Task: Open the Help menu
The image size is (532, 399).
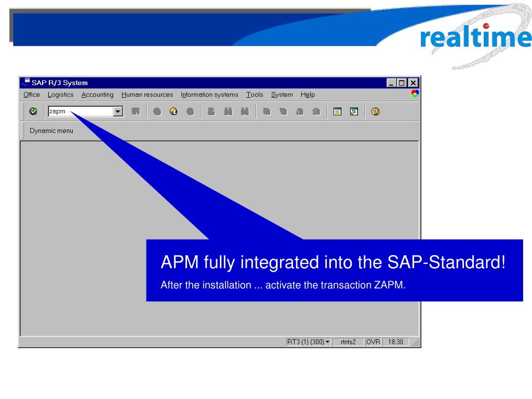Action: click(308, 95)
